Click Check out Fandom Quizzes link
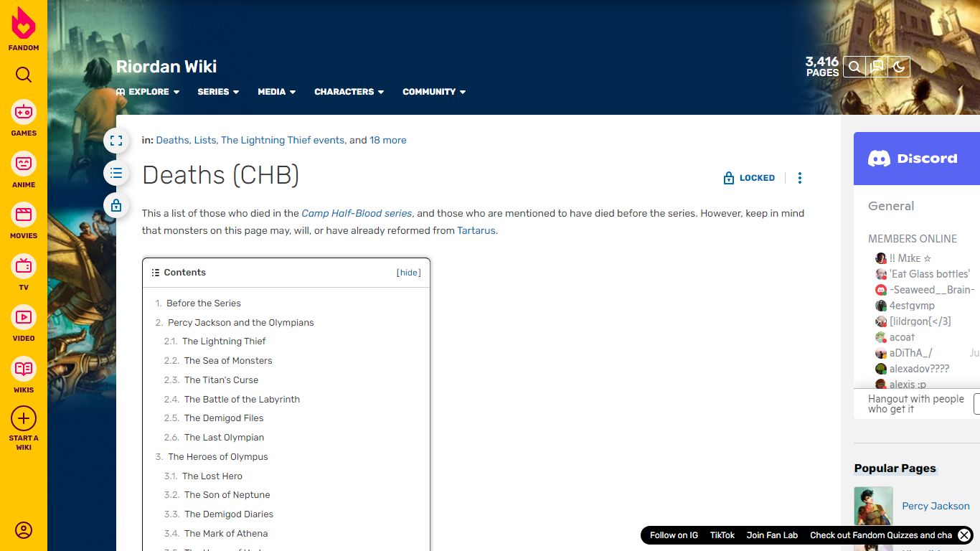 (881, 535)
